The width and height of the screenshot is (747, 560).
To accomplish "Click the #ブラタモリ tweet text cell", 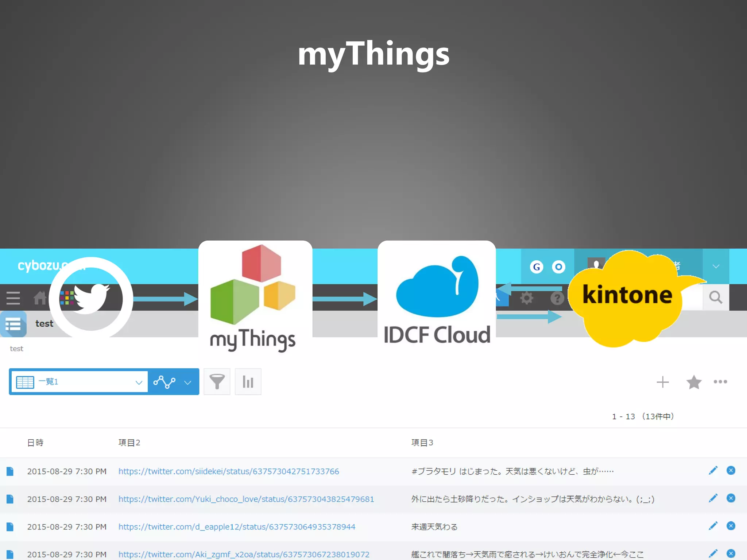I will coord(512,471).
